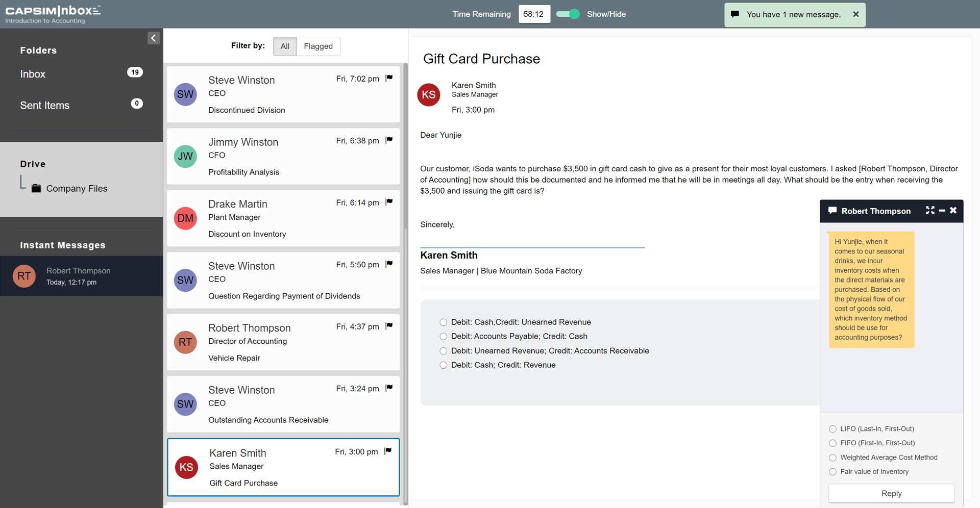Minimize the Robert Thompson chat
This screenshot has height=508, width=980.
tap(942, 210)
